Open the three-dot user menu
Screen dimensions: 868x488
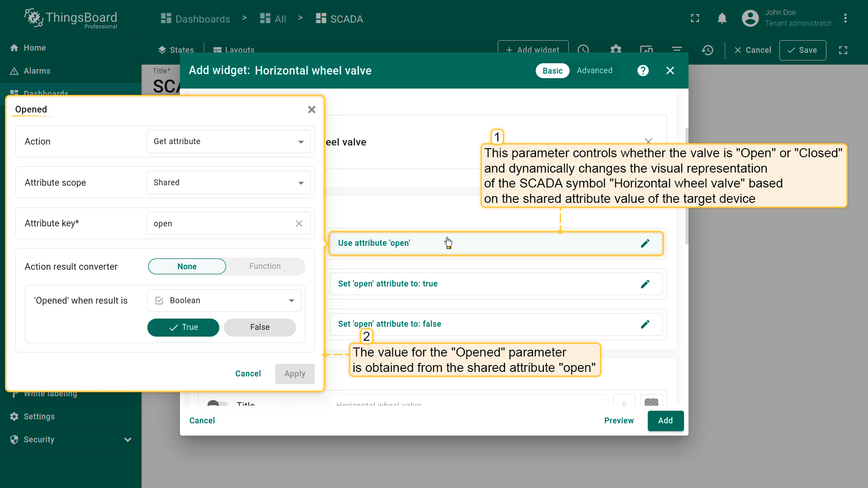pyautogui.click(x=845, y=19)
